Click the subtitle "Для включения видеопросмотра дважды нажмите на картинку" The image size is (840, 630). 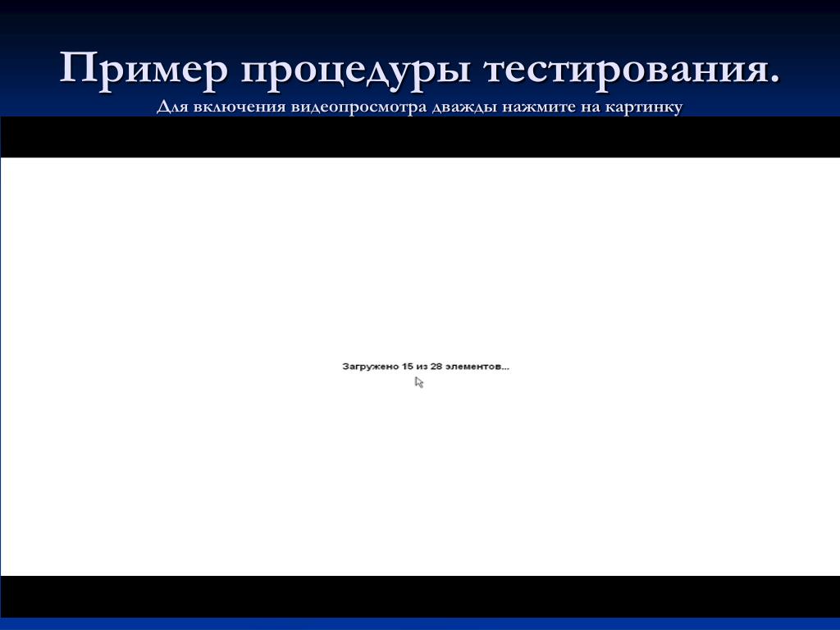tap(419, 107)
